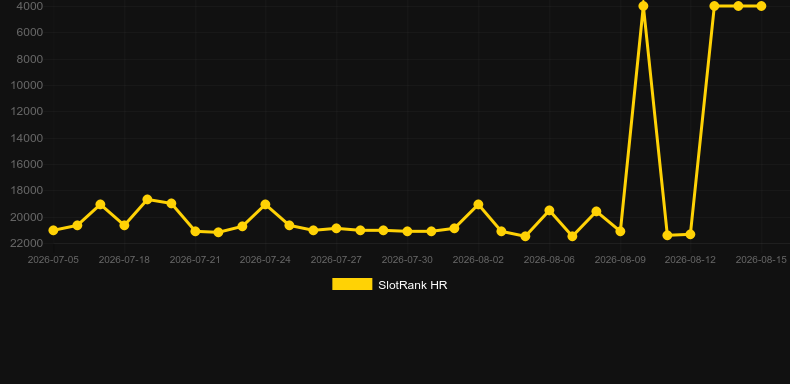This screenshot has width=790, height=384.
Task: Click the y-axis value 6000
Action: (x=29, y=32)
